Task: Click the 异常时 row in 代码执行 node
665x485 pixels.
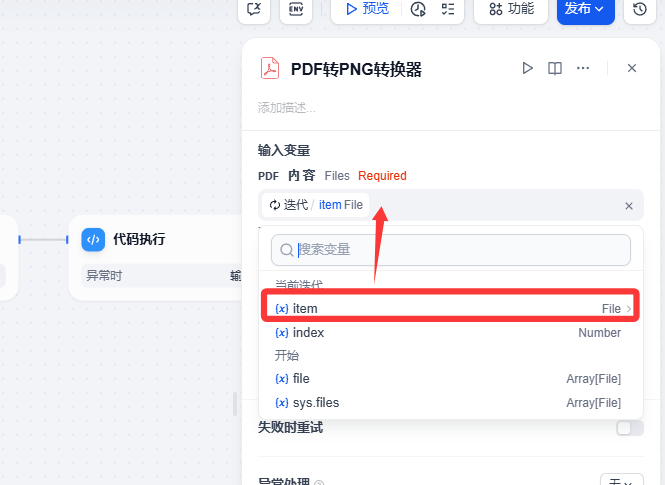Action: pos(162,276)
